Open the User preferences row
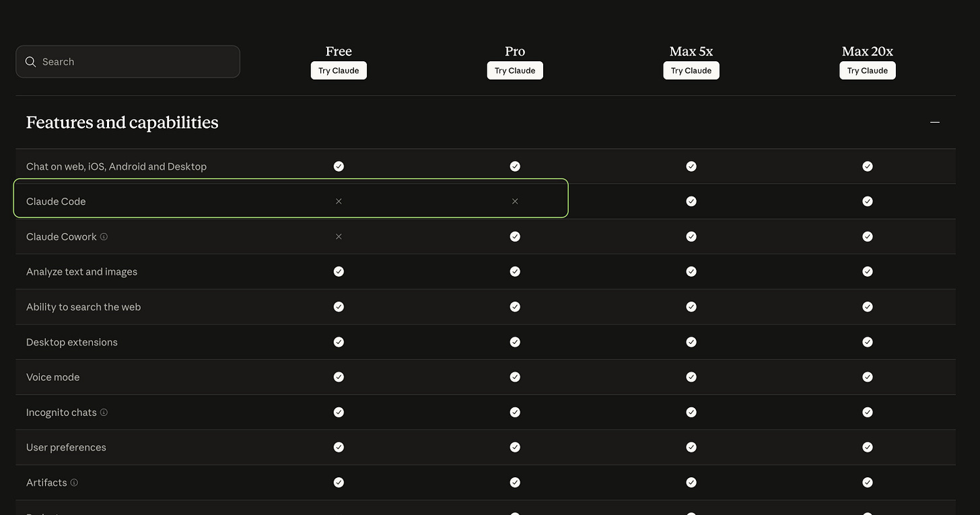 (x=66, y=447)
